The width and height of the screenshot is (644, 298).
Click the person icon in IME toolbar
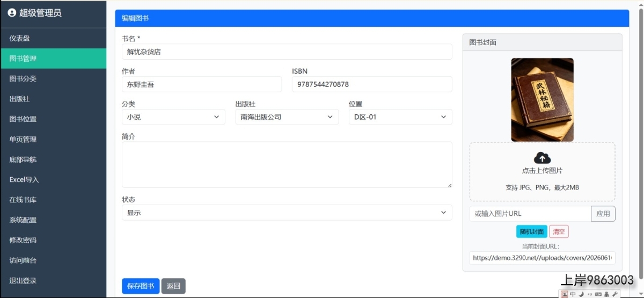606,294
